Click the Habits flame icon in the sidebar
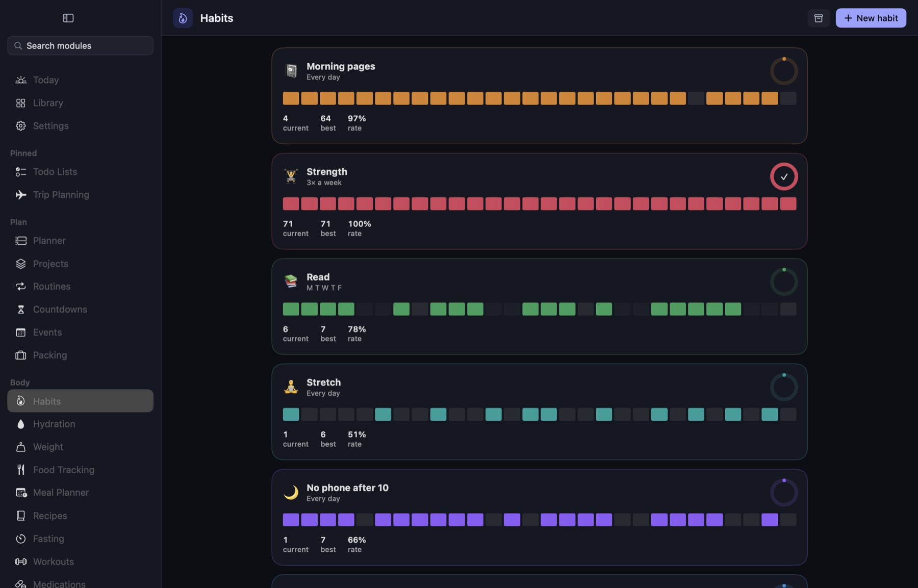This screenshot has width=918, height=588. 20,401
